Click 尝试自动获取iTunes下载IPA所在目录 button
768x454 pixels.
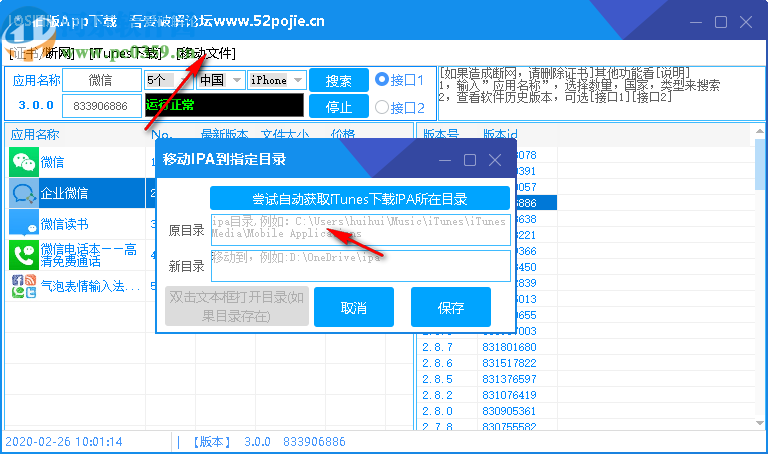(360, 198)
